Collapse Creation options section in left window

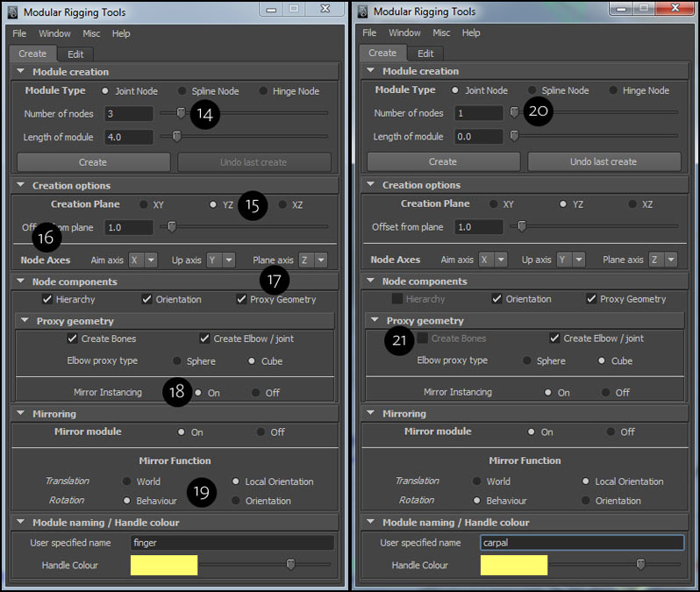point(20,185)
